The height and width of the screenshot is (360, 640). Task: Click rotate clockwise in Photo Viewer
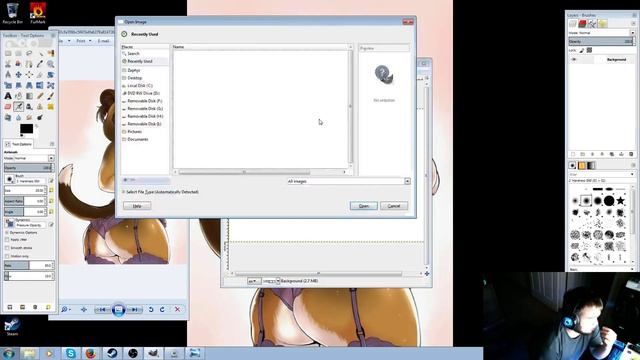pos(162,310)
